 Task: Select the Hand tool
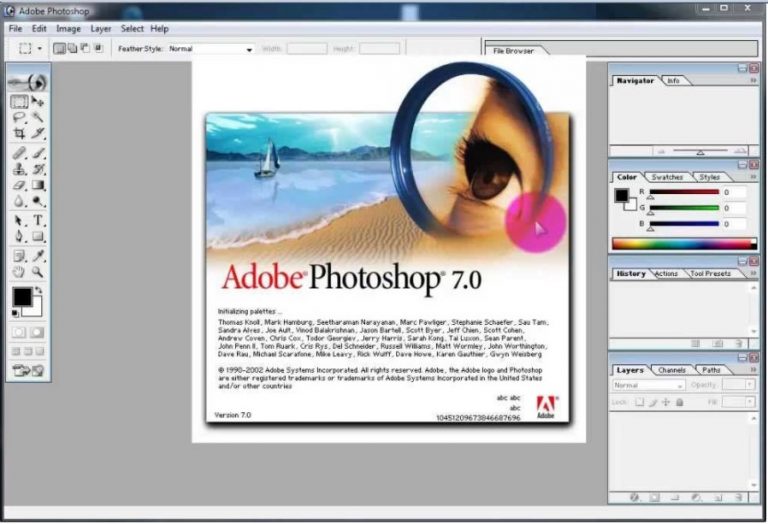coord(19,272)
